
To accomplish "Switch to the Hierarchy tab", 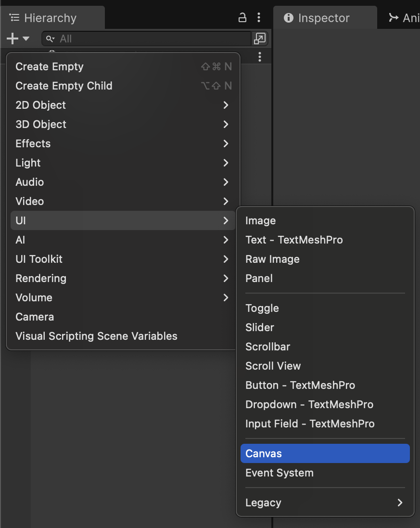I will pos(50,18).
